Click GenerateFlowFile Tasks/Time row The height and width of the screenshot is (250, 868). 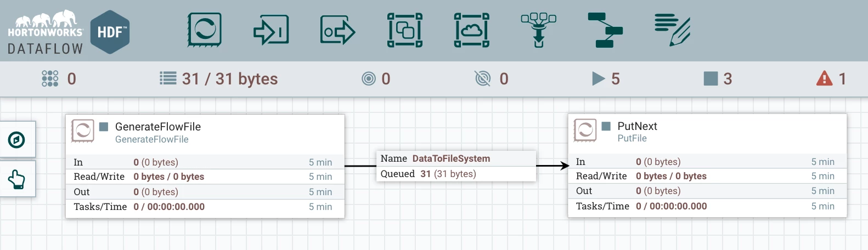[x=205, y=207]
